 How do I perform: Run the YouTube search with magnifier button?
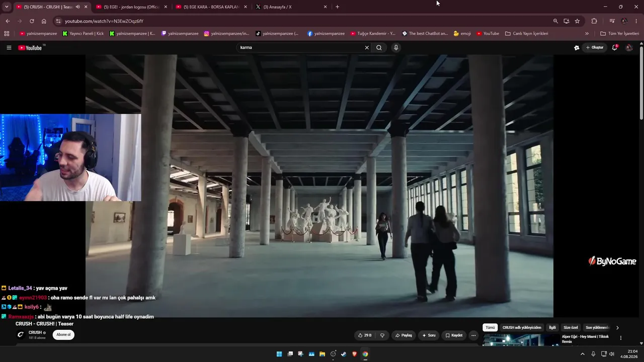pos(379,48)
